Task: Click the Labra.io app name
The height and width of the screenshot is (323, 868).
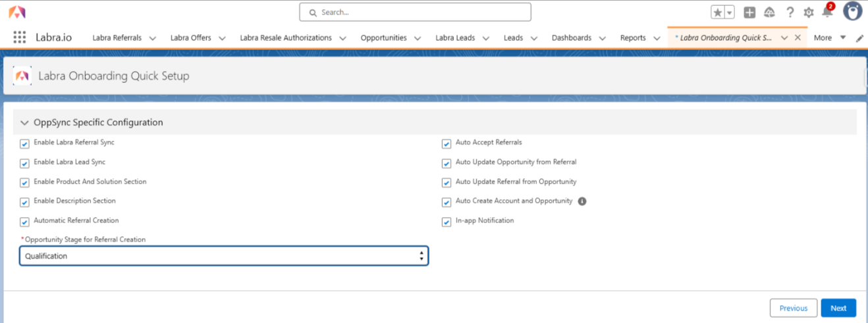Action: pyautogui.click(x=54, y=37)
